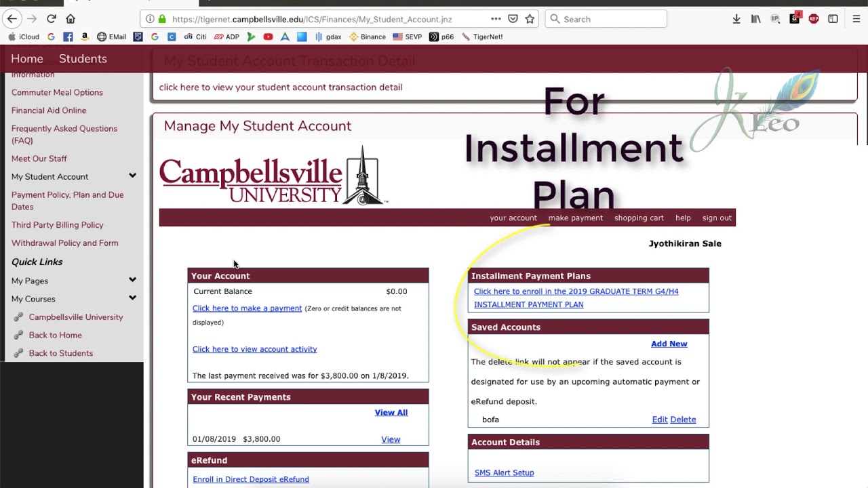Edit the bofa saved account

pos(660,420)
